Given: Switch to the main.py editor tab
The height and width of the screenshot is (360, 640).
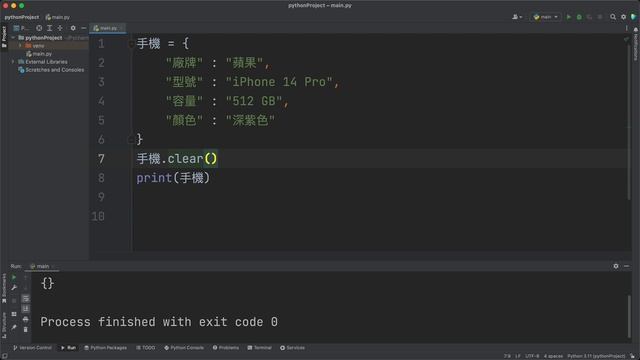Looking at the screenshot, I should pos(108,28).
